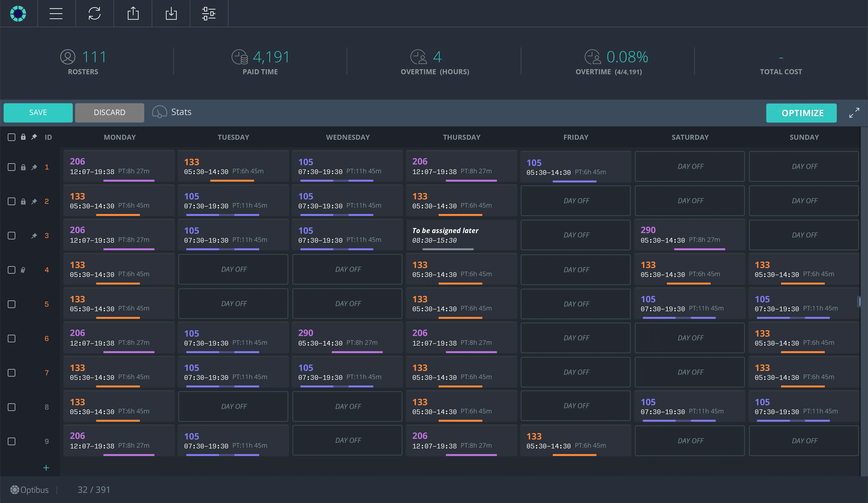Check the checkbox for roster 1
Screen dimensions: 868x503
[x=12, y=167]
